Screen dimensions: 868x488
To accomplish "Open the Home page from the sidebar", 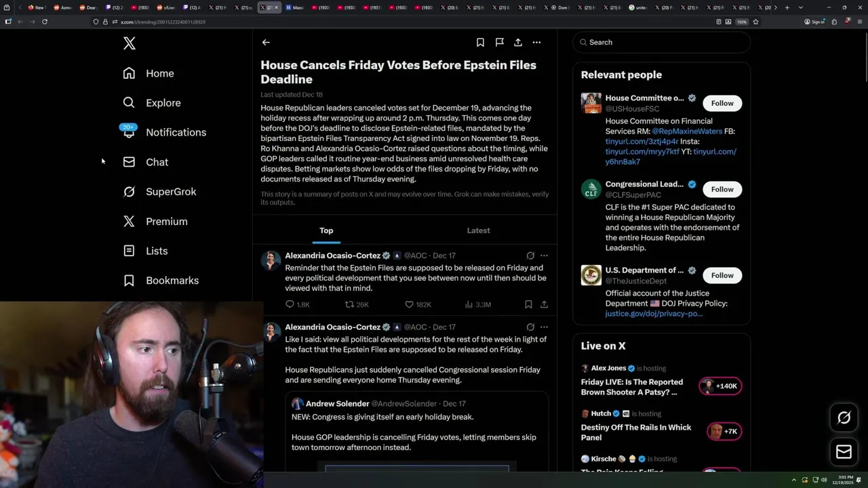I will point(148,73).
